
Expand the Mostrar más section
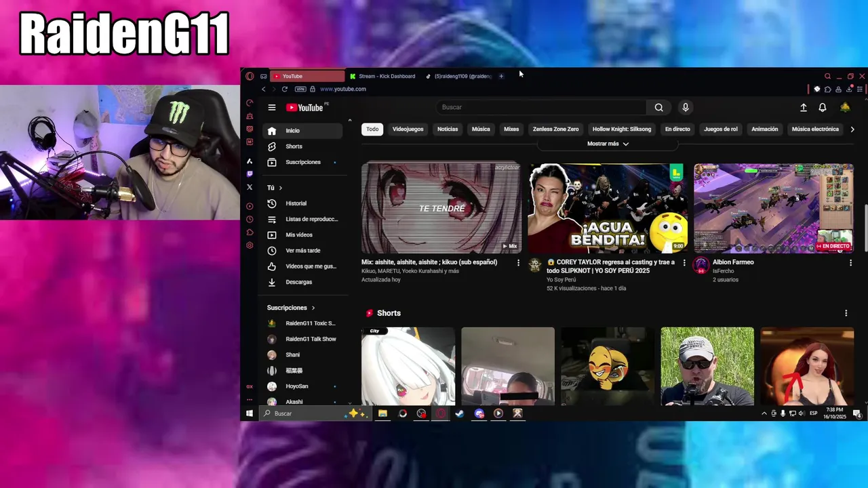(608, 144)
